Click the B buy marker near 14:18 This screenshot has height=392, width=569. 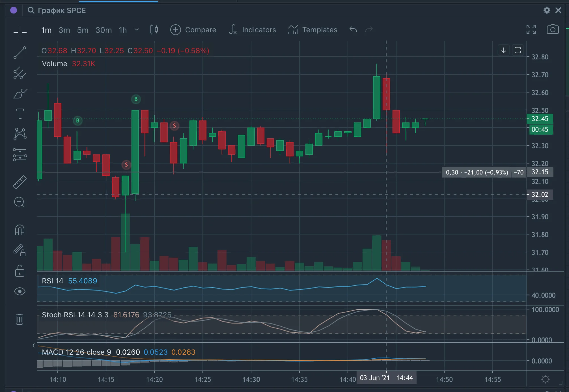pyautogui.click(x=136, y=99)
